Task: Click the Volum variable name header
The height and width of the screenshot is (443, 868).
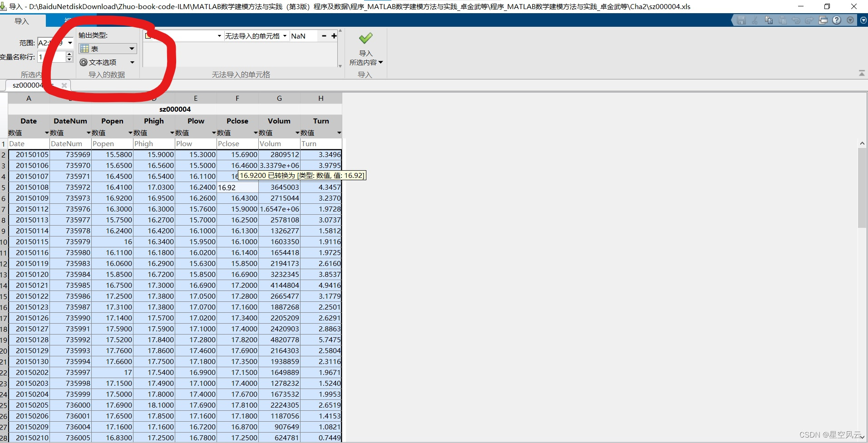Action: pyautogui.click(x=279, y=121)
